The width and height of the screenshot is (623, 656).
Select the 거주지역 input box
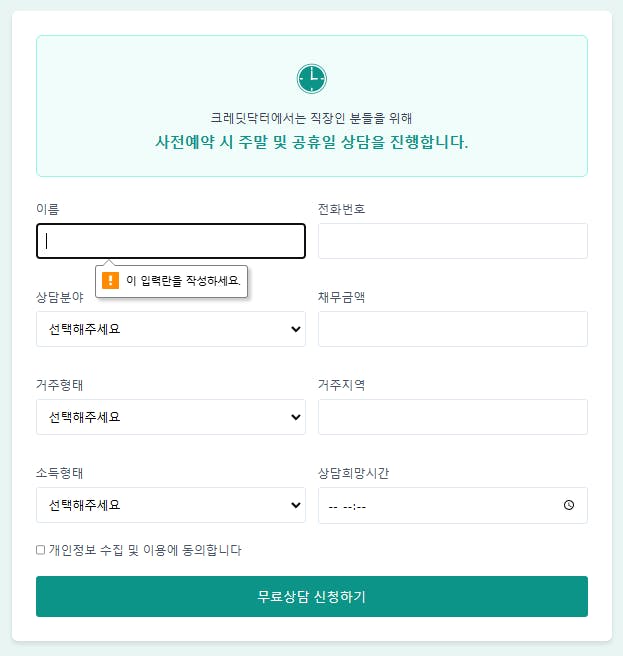(452, 417)
